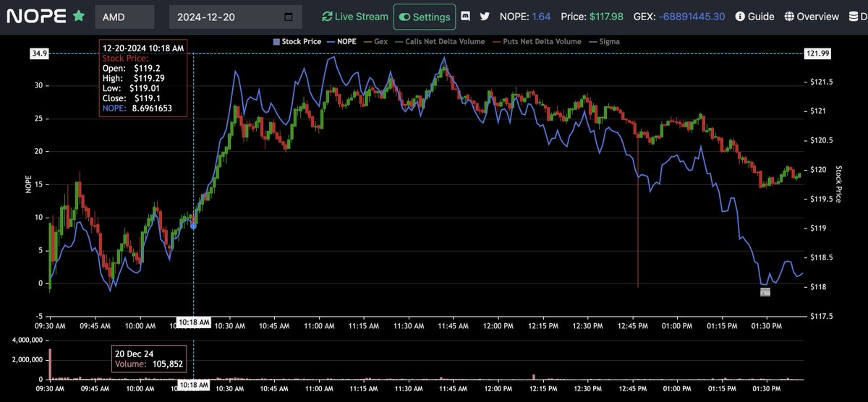Open the Settings button

click(x=425, y=17)
